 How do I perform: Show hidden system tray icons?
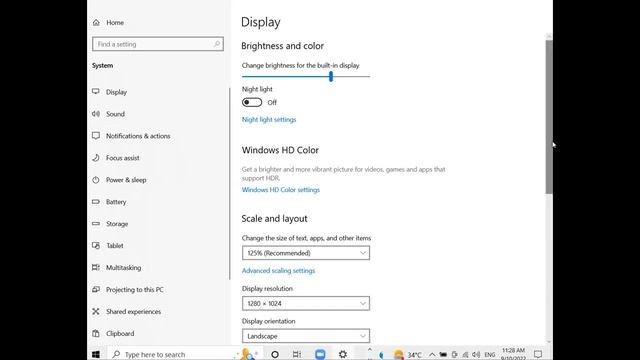point(432,355)
